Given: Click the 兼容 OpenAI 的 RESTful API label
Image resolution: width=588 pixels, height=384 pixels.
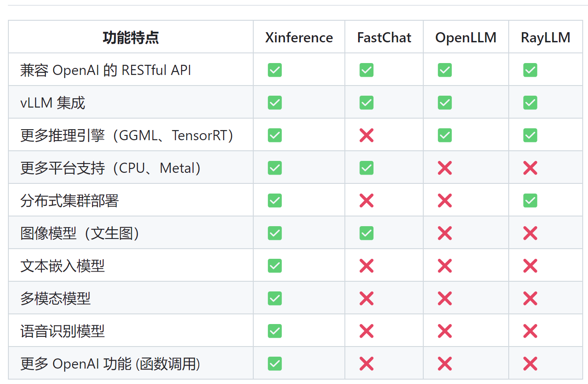Looking at the screenshot, I should [106, 70].
